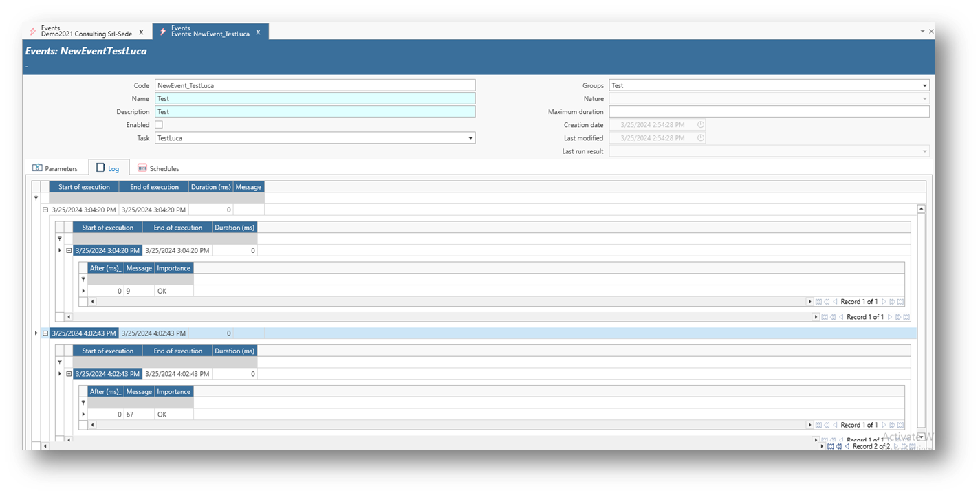This screenshot has height=495, width=980.
Task: Open the Groups dropdown showing Test
Action: [924, 86]
